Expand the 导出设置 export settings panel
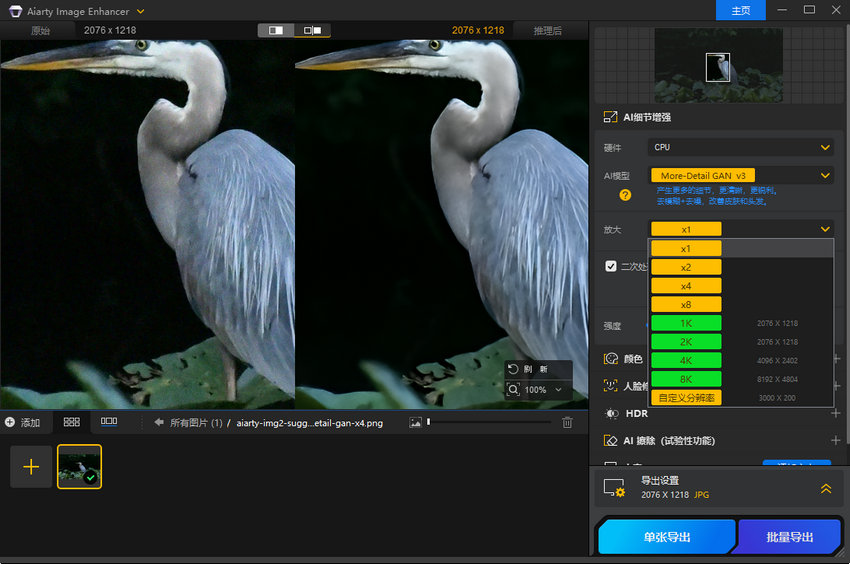 tap(825, 488)
